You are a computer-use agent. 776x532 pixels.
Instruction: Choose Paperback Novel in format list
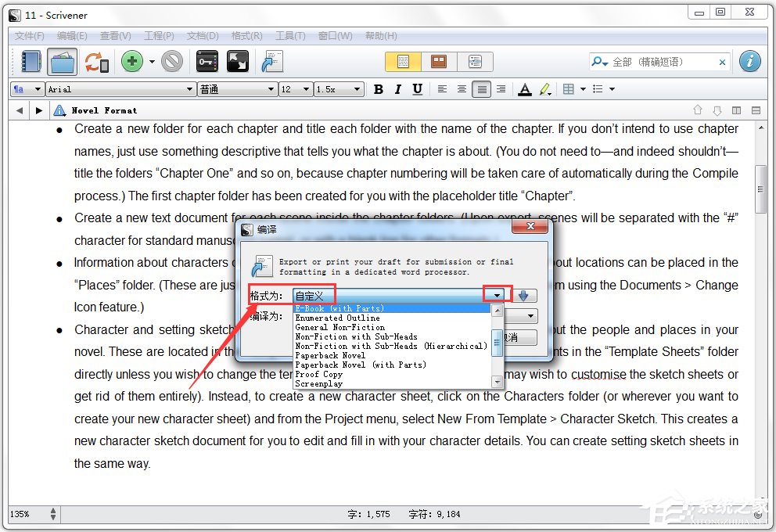[x=330, y=355]
